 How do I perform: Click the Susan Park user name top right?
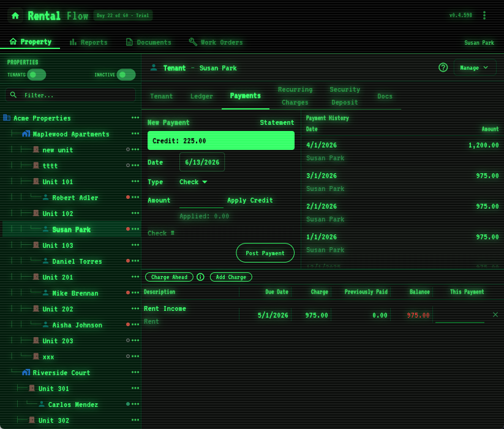[x=479, y=42]
